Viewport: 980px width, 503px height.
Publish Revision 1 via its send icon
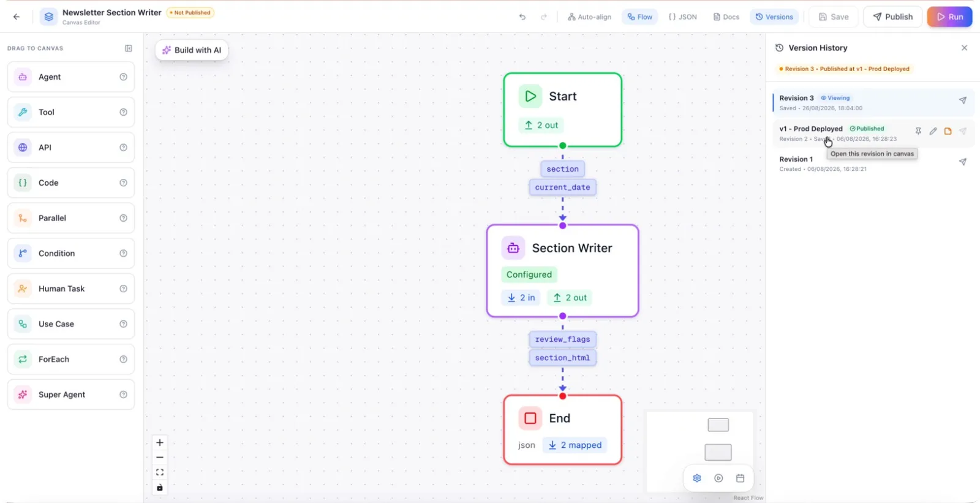click(963, 162)
